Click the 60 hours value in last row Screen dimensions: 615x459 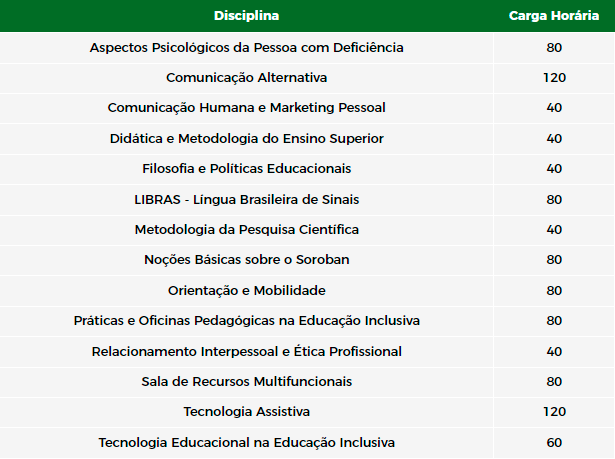coord(554,443)
